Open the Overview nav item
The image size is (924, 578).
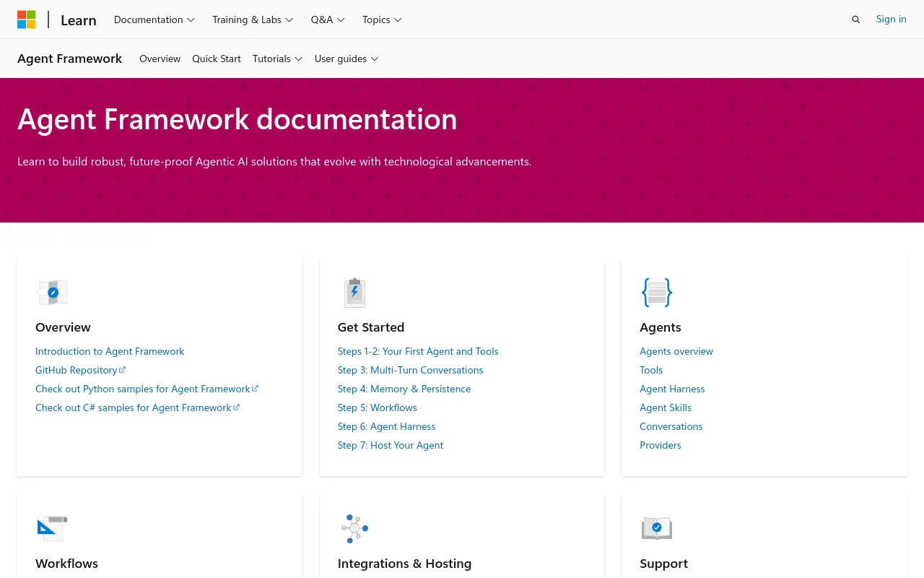160,59
